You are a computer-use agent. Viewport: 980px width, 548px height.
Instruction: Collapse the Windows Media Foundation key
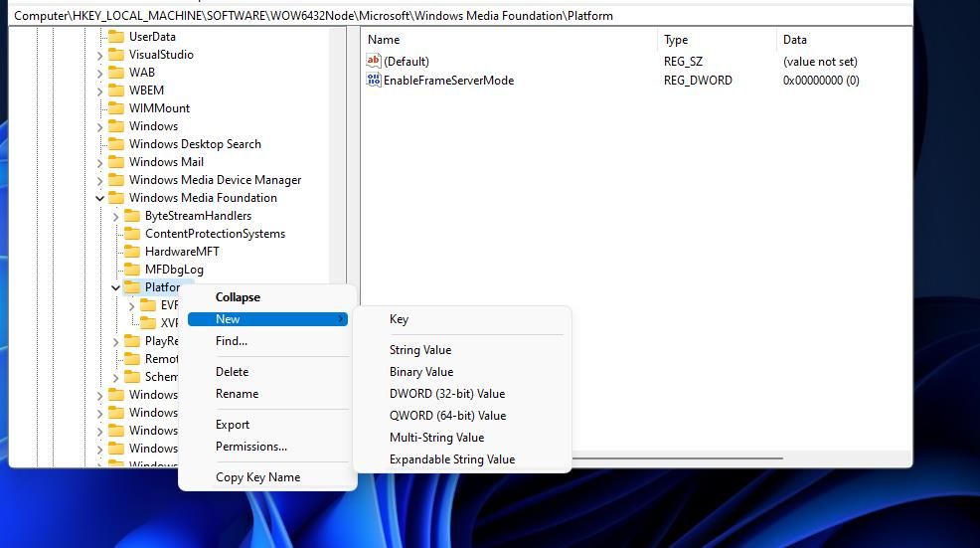(x=100, y=198)
